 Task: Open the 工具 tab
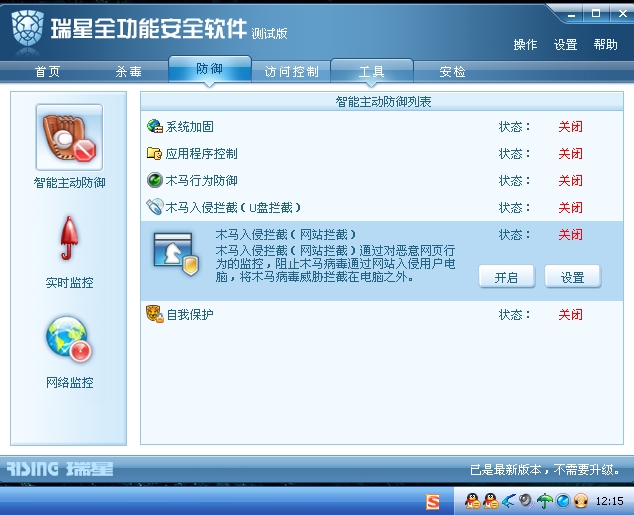[372, 72]
